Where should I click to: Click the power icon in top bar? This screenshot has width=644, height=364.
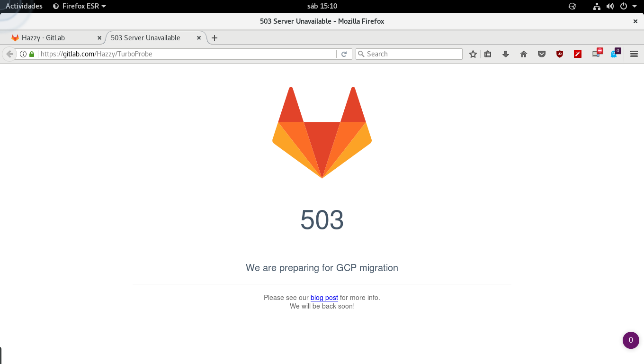pos(623,6)
